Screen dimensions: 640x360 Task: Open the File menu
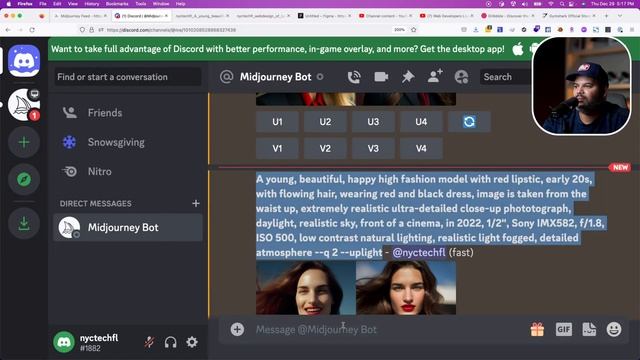(43, 4)
